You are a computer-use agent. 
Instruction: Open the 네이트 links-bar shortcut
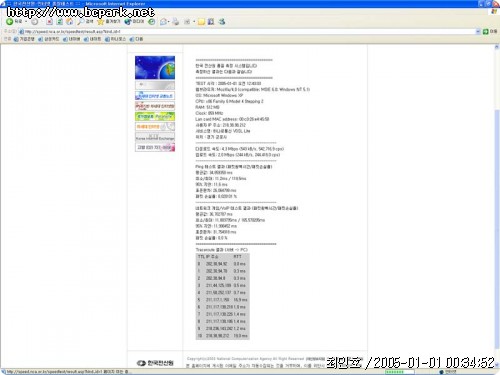pyautogui.click(x=93, y=39)
